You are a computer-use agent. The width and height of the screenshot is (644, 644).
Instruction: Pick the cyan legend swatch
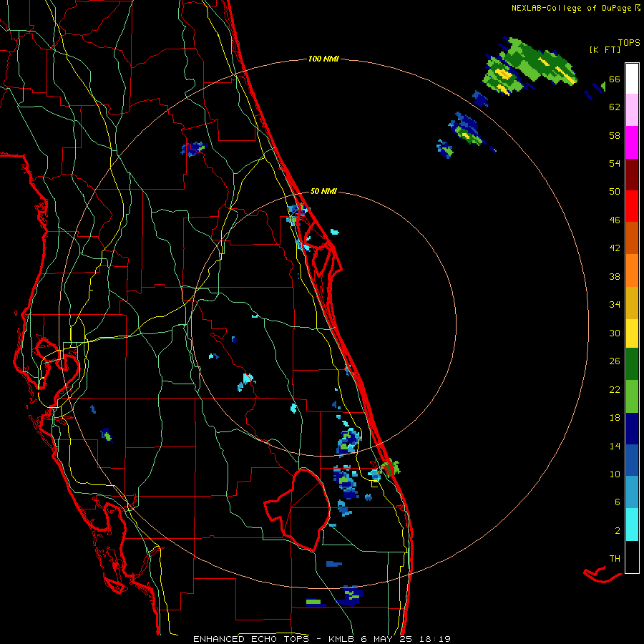point(632,525)
